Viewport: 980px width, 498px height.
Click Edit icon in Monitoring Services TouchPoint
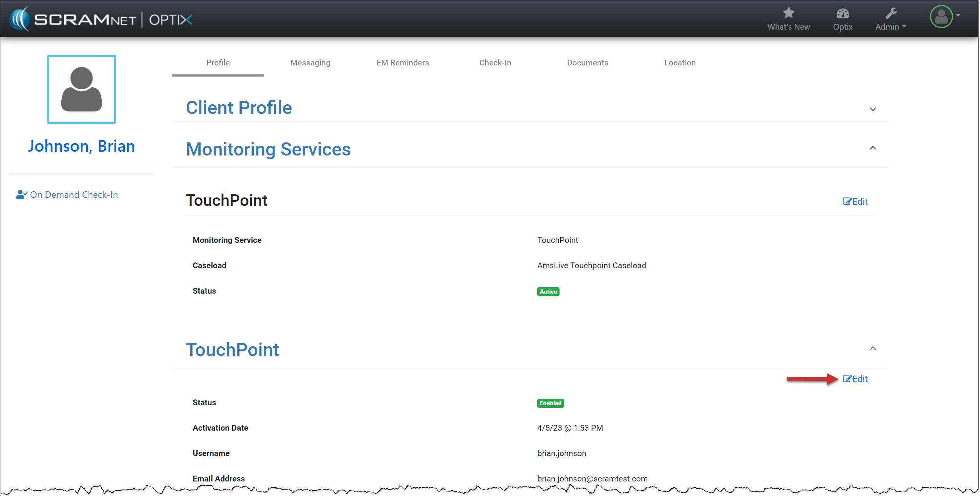point(847,201)
